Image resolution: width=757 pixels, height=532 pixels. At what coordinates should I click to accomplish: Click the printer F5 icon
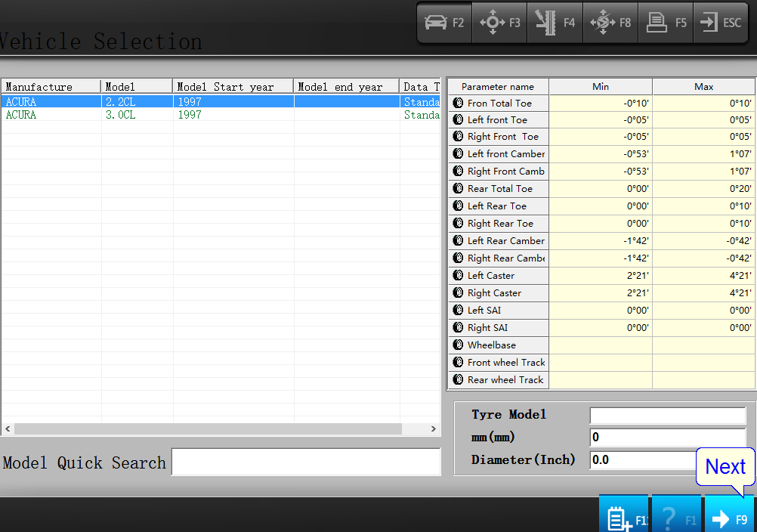666,23
